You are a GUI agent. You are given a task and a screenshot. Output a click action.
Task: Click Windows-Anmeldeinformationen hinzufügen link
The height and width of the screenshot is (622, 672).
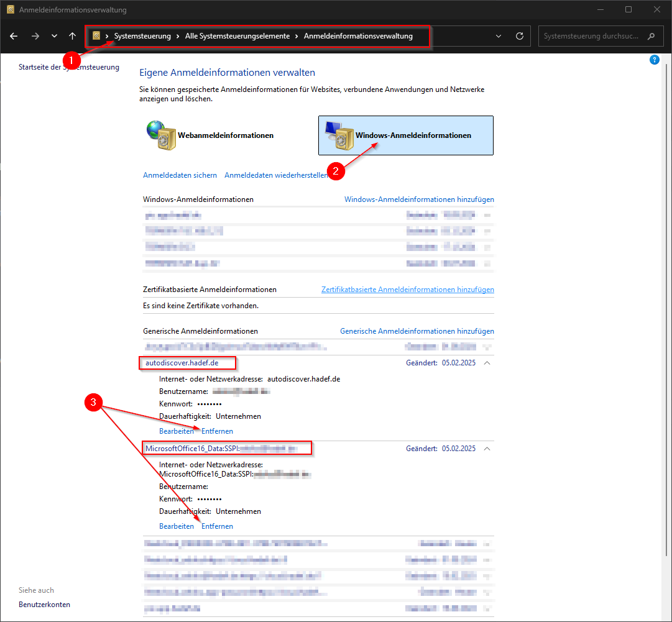coord(419,199)
